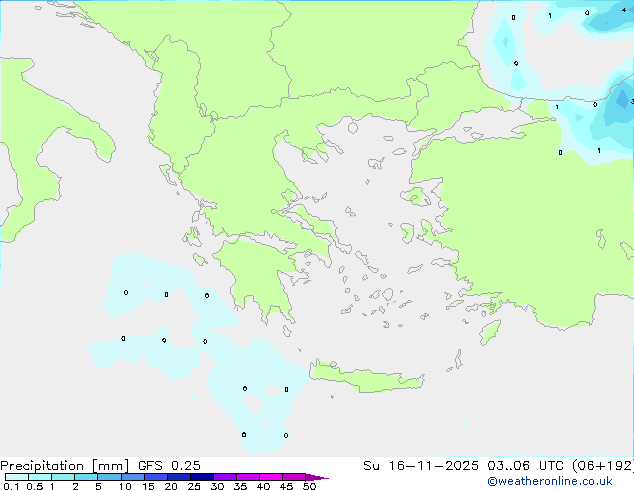Choose the 40–45 mm magenta legend swatch
The image size is (634, 490).
(x=271, y=477)
